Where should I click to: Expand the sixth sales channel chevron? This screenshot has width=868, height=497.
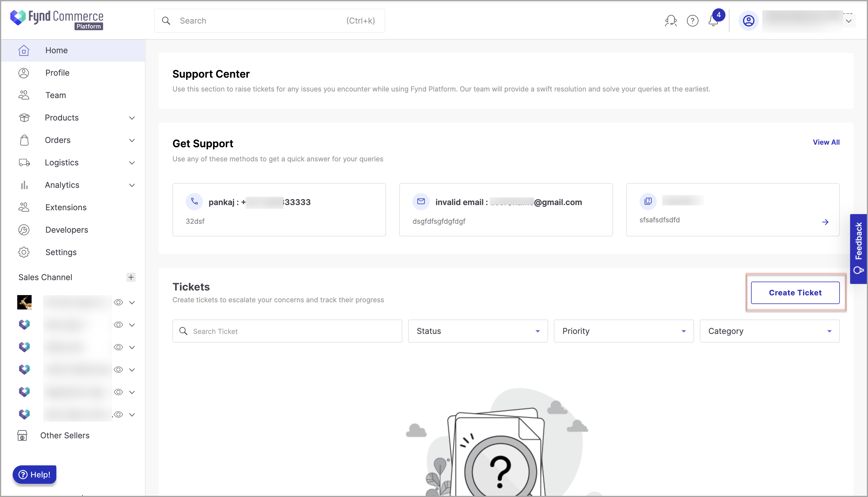coord(132,415)
